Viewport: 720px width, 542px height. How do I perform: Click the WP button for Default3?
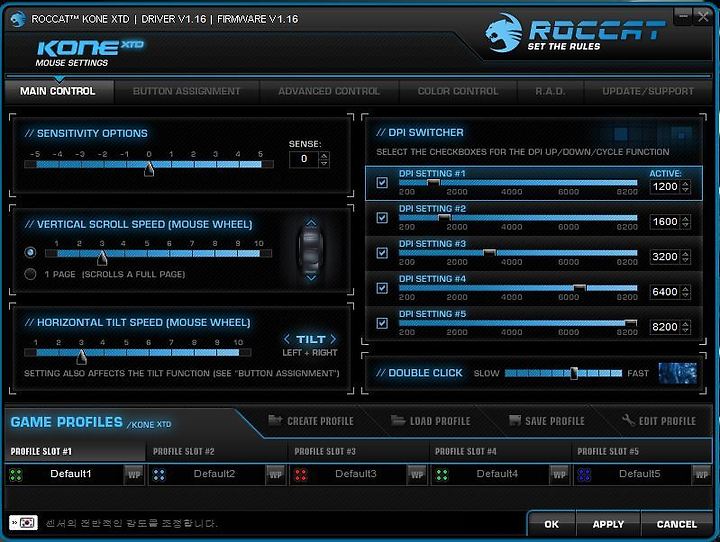(x=417, y=475)
